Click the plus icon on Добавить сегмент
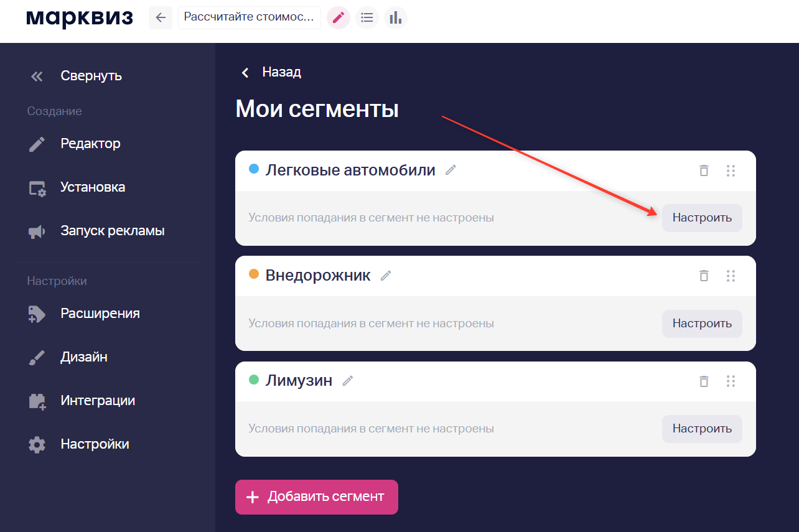This screenshot has width=799, height=532. [x=252, y=497]
